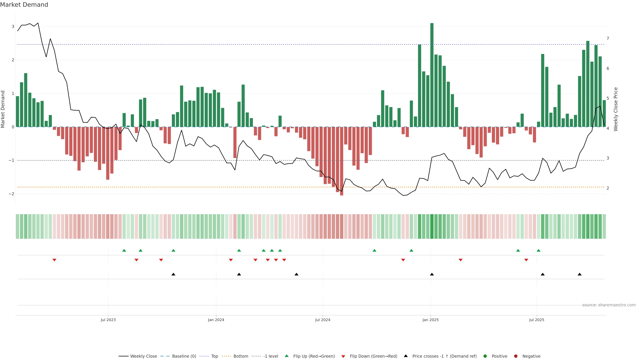Click the last green Flip Up triangle marker
This screenshot has width=644, height=362.
point(539,250)
